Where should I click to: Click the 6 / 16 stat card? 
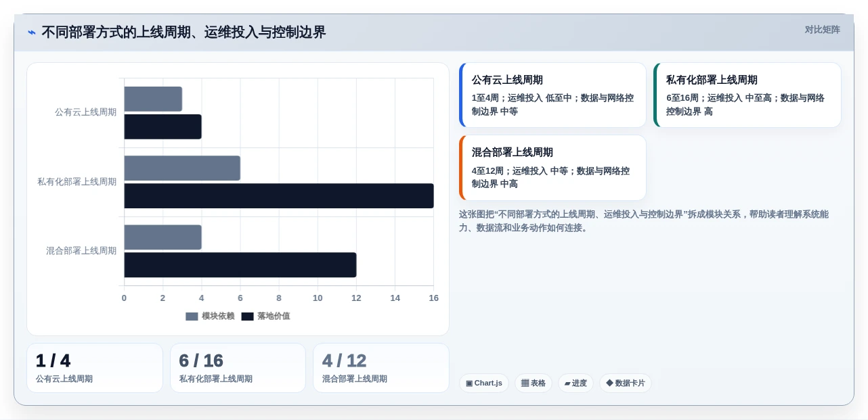coord(238,368)
